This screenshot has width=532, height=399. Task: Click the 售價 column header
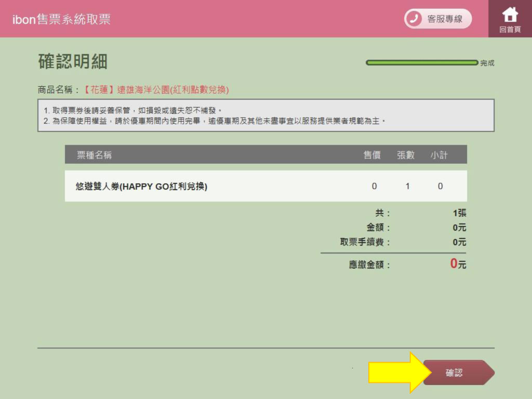pyautogui.click(x=372, y=155)
